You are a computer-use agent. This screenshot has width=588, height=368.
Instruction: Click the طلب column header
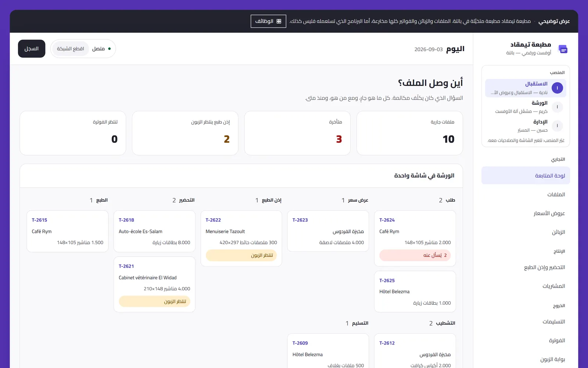[x=450, y=200]
